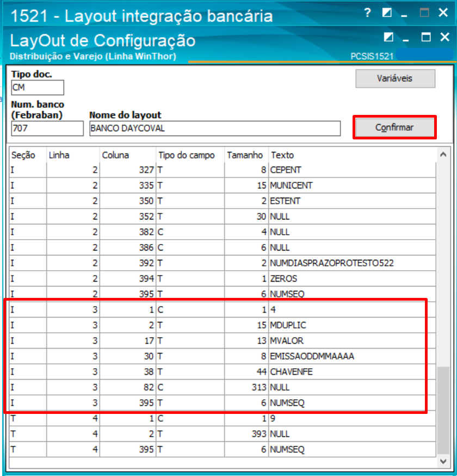This screenshot has height=476, width=457.
Task: Click the Linha column header
Action: [x=73, y=155]
